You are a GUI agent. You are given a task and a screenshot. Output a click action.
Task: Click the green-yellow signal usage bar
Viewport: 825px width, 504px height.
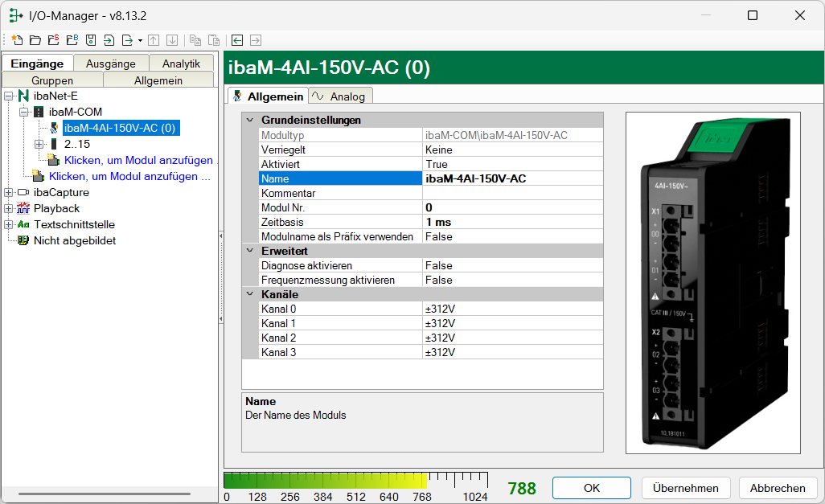click(x=355, y=481)
